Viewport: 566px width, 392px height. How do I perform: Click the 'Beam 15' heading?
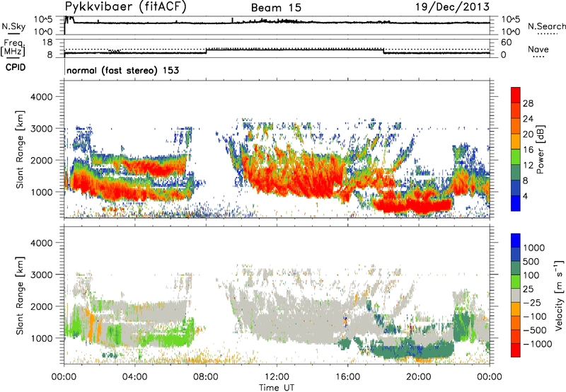[276, 8]
